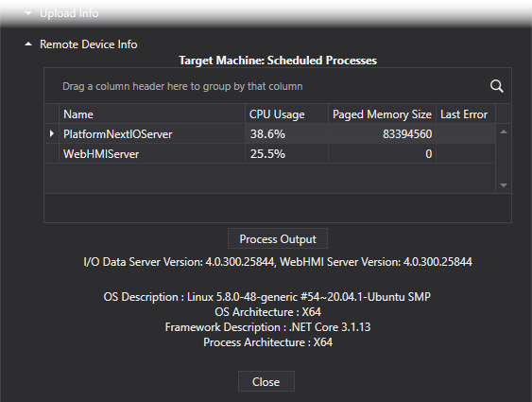Collapse the Remote Device Info section
The width and height of the screenshot is (532, 402).
pyautogui.click(x=28, y=44)
